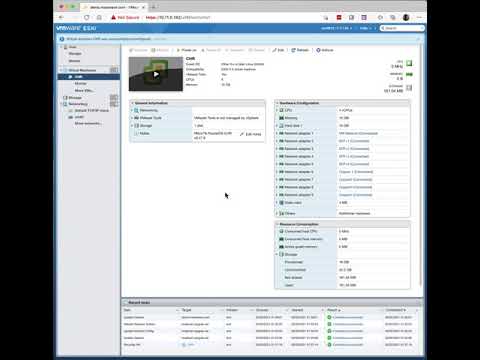The image size is (480, 360).
Task: Click the browser address bar URL
Action: [178, 17]
